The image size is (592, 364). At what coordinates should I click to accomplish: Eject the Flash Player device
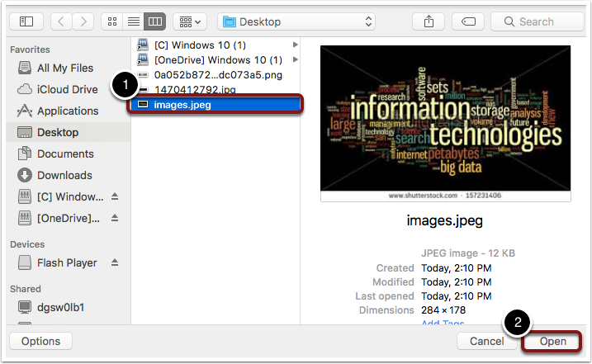point(115,262)
